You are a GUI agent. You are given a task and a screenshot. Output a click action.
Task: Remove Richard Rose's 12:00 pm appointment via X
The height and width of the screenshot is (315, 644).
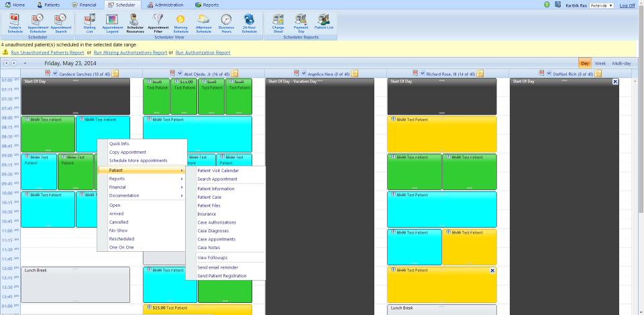click(492, 271)
